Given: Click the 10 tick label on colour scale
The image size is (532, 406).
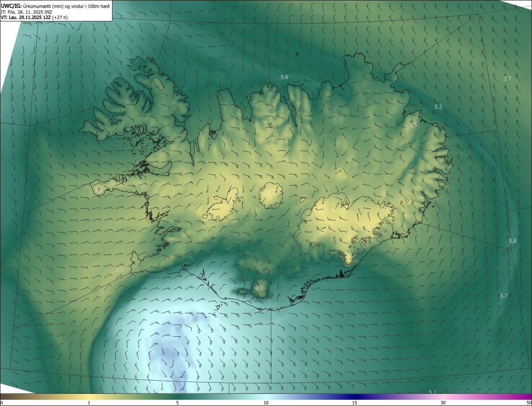Looking at the screenshot, I should pos(266,403).
